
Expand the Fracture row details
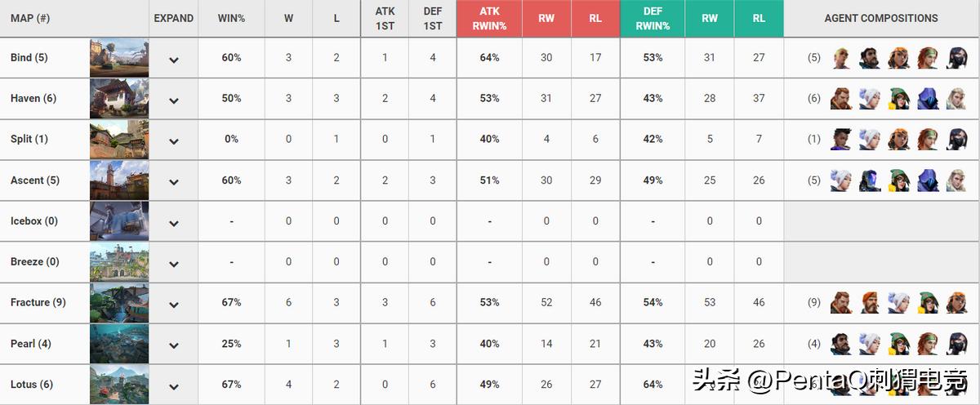coord(173,305)
